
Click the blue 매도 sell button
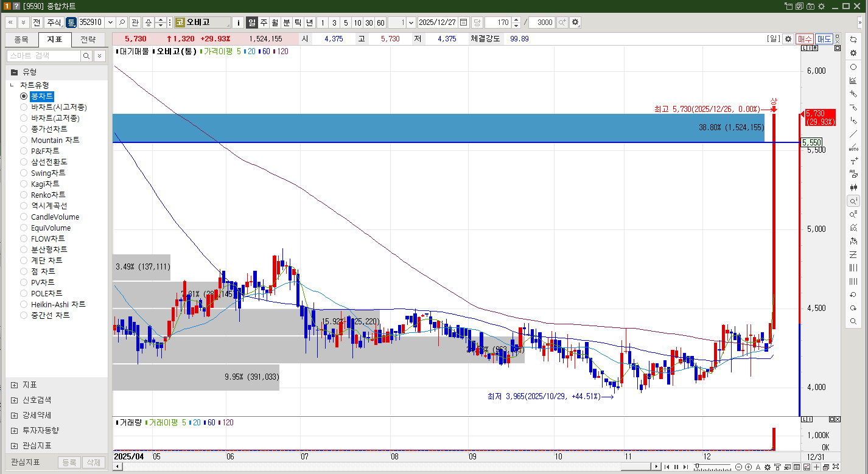pos(824,39)
